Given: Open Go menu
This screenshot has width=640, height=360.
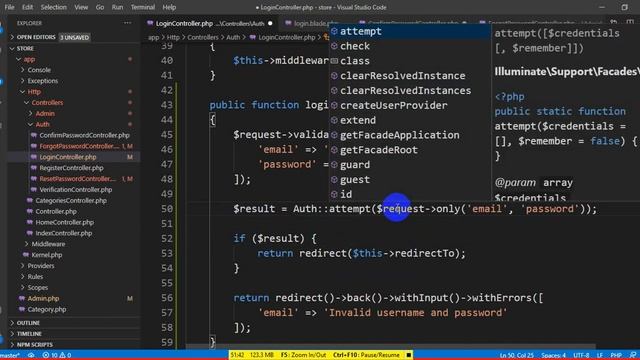Looking at the screenshot, I should (x=100, y=7).
